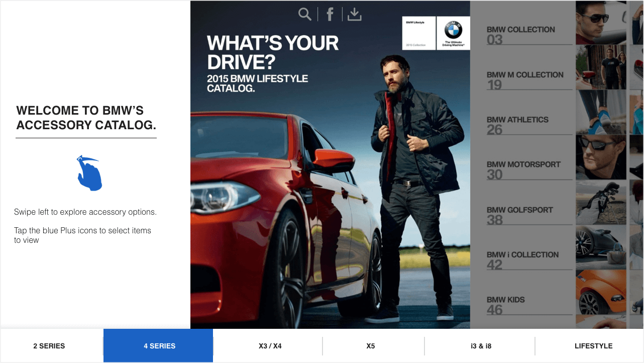Open BMW i COLLECTION page 42

click(529, 259)
